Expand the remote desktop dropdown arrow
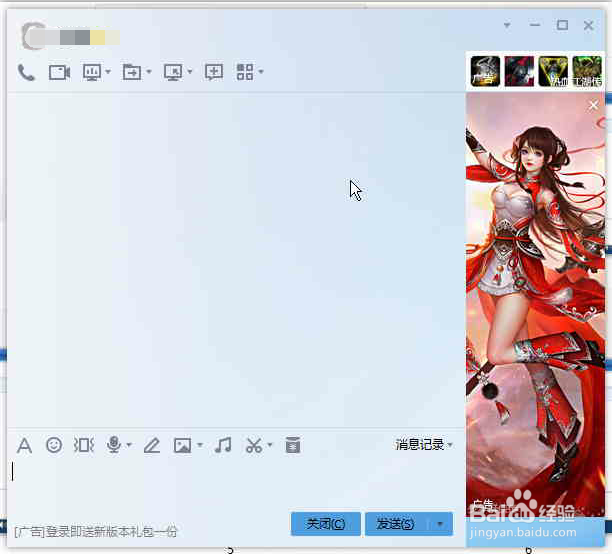The image size is (612, 554). [x=190, y=72]
